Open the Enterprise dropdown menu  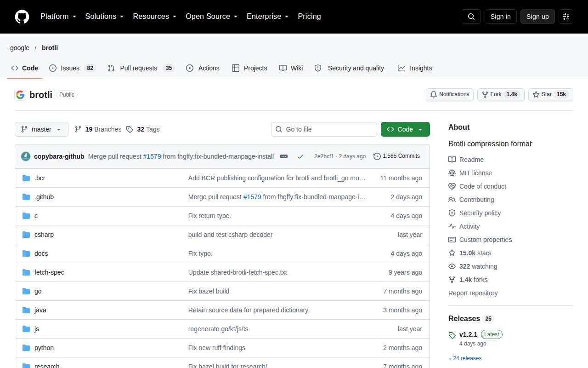pyautogui.click(x=267, y=17)
